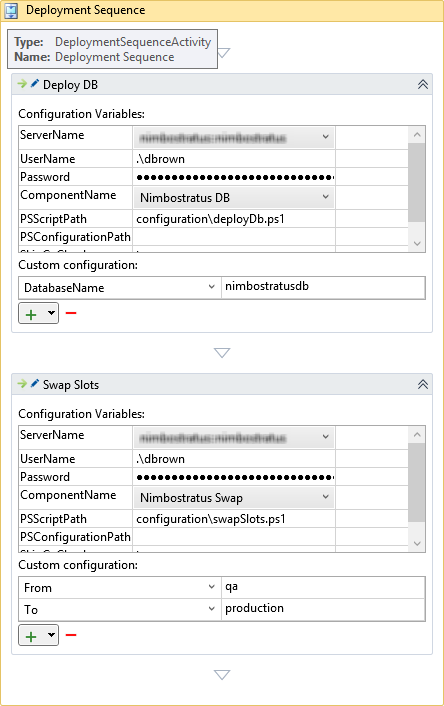Add custom configuration with green plus in Deploy DB
The width and height of the screenshot is (444, 706).
coord(32,313)
